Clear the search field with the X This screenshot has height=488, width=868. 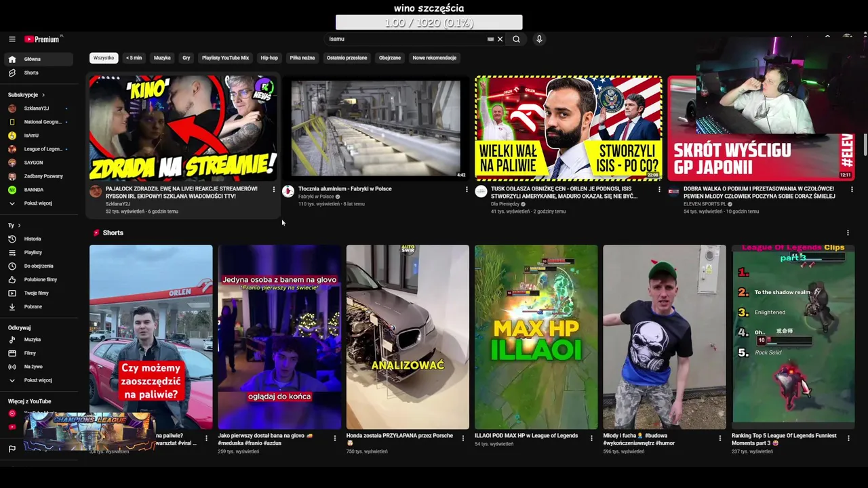click(x=500, y=39)
